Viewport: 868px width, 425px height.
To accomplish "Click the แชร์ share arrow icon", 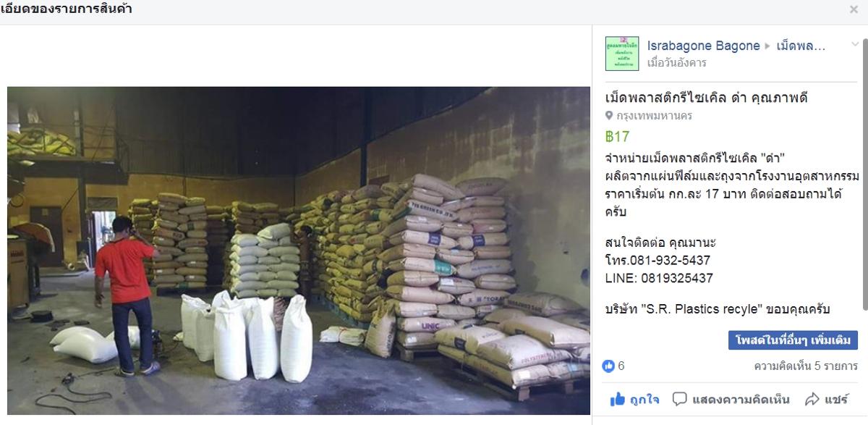I will 812,399.
